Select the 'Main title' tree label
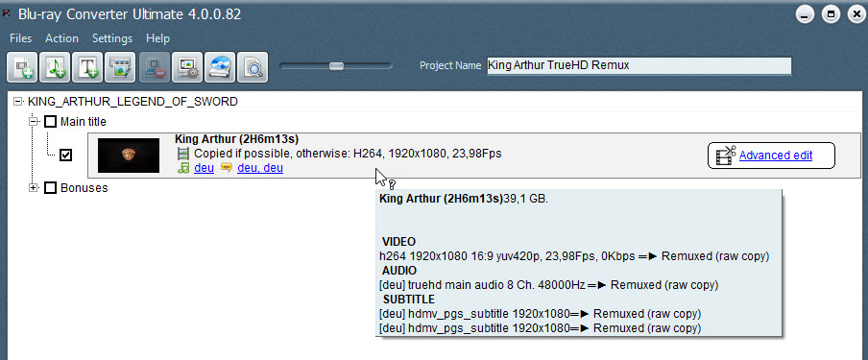 [84, 121]
